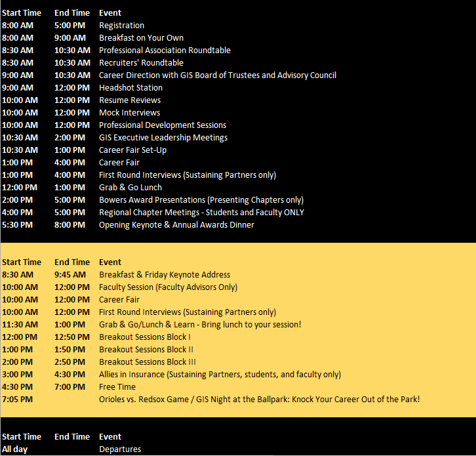Select Breakout Sessions Block III
The width and height of the screenshot is (476, 456).
148,362
